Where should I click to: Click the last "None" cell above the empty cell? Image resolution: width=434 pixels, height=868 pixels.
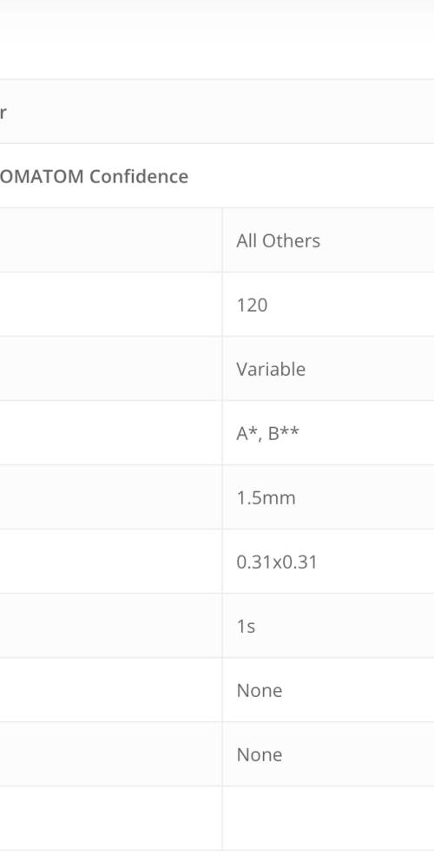point(328,754)
